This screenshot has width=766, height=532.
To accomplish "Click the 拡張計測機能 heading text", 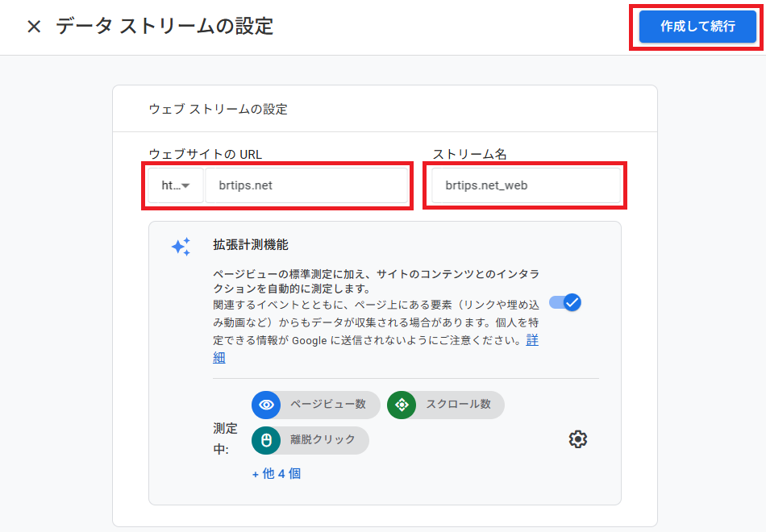I will [x=251, y=244].
